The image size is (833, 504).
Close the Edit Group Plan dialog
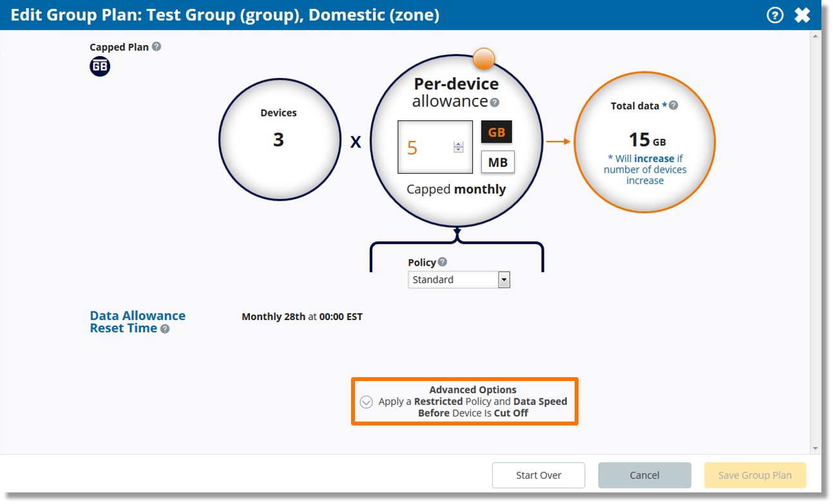point(802,15)
